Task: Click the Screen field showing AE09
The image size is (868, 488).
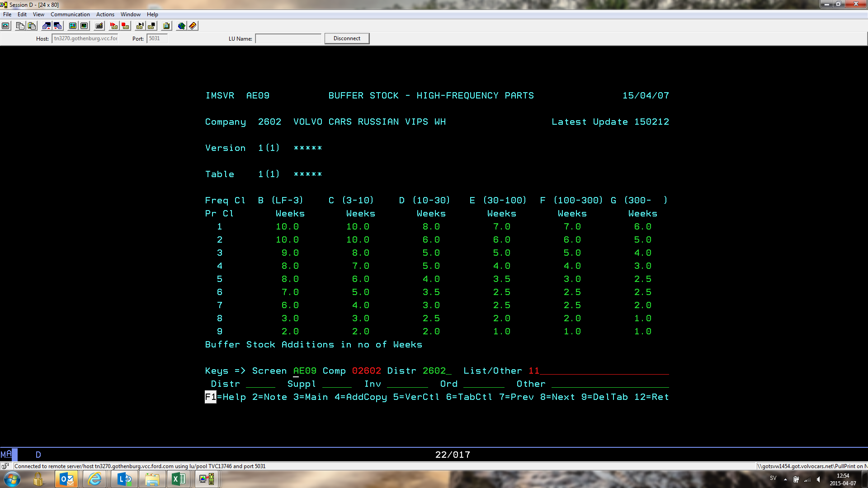Action: 305,371
